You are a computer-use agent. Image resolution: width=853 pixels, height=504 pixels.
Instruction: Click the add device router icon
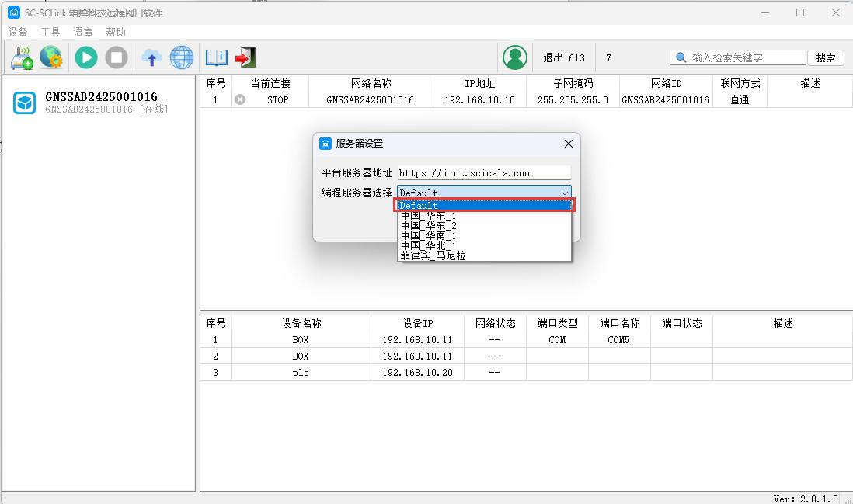click(x=22, y=57)
